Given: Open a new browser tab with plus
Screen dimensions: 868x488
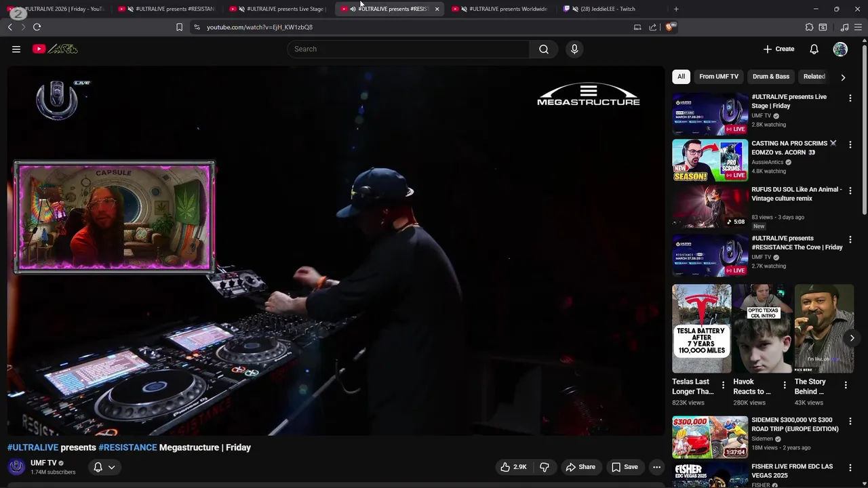Looking at the screenshot, I should [675, 9].
